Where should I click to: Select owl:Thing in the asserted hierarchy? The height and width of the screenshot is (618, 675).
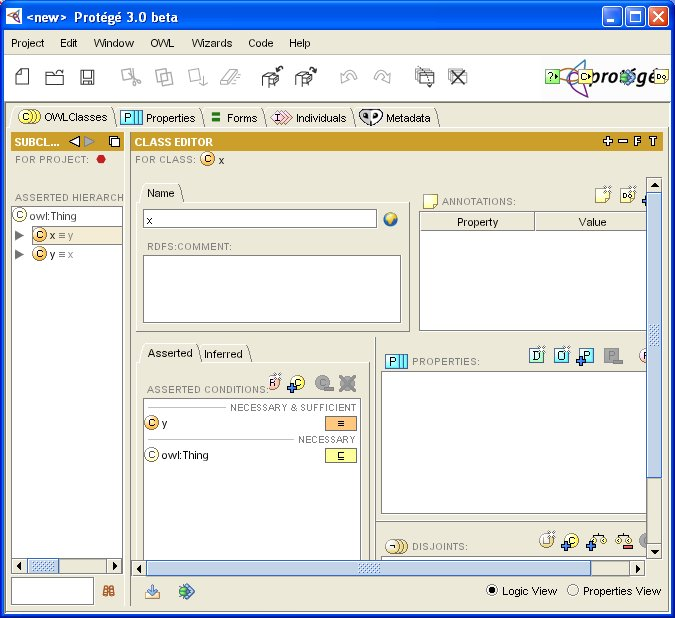tap(53, 216)
